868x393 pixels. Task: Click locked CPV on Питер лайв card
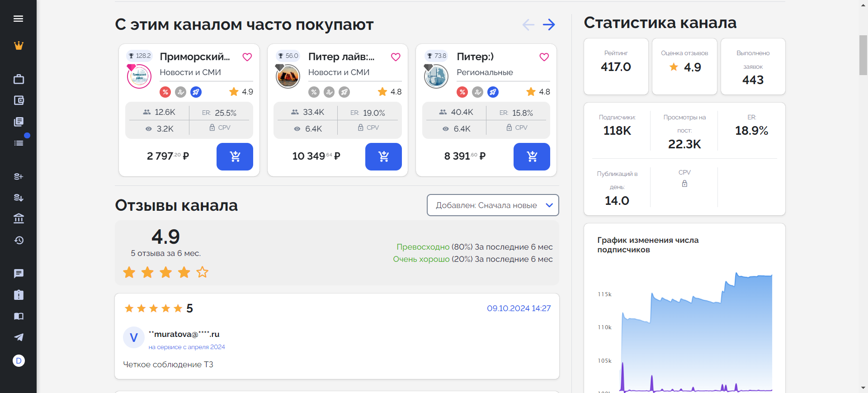point(368,128)
